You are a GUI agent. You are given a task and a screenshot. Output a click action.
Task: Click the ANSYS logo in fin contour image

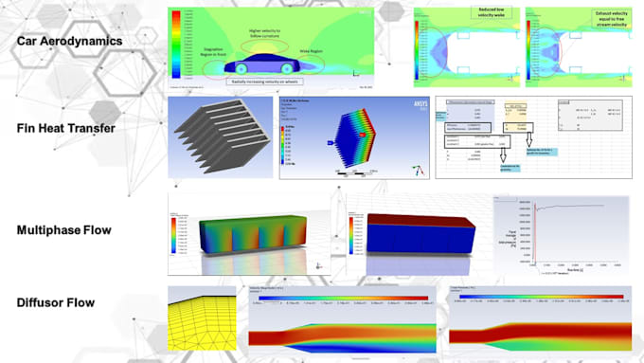[x=420, y=104]
